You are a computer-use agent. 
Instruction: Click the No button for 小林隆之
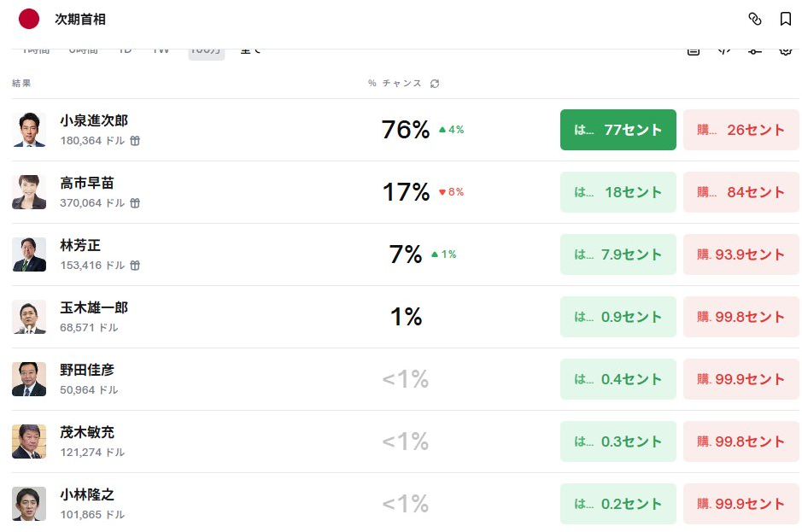pyautogui.click(x=741, y=504)
